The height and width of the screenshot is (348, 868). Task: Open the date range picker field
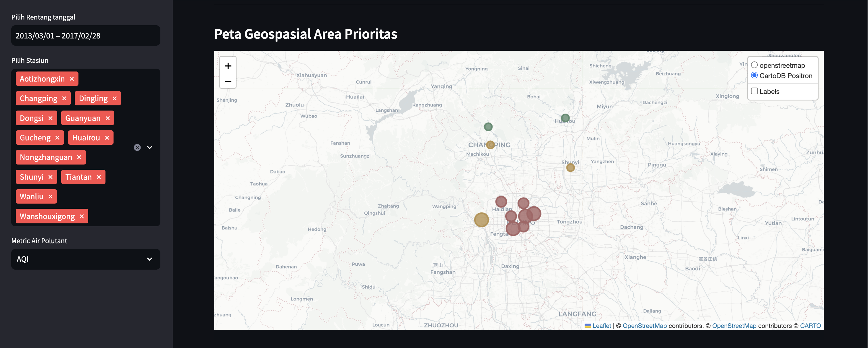[86, 36]
